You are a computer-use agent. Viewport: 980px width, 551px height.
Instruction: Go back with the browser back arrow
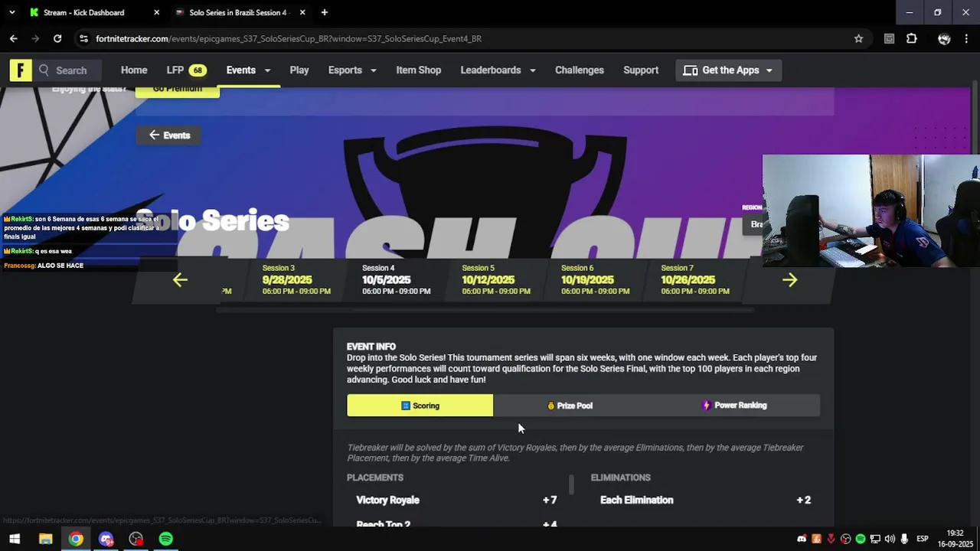[14, 38]
